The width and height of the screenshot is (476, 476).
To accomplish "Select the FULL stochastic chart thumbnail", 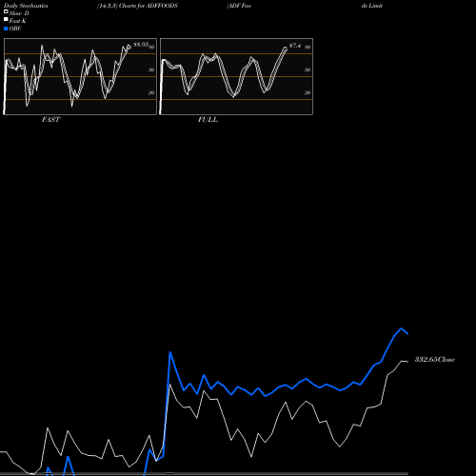I will coord(236,76).
